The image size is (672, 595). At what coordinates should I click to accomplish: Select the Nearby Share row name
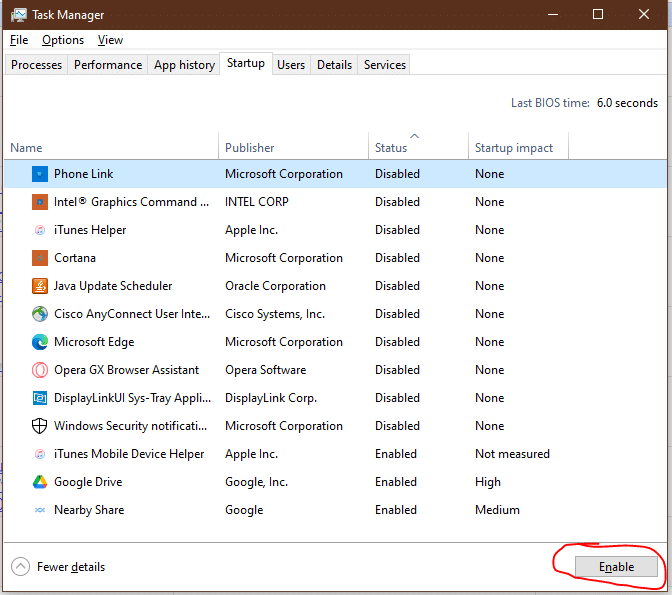click(x=89, y=510)
